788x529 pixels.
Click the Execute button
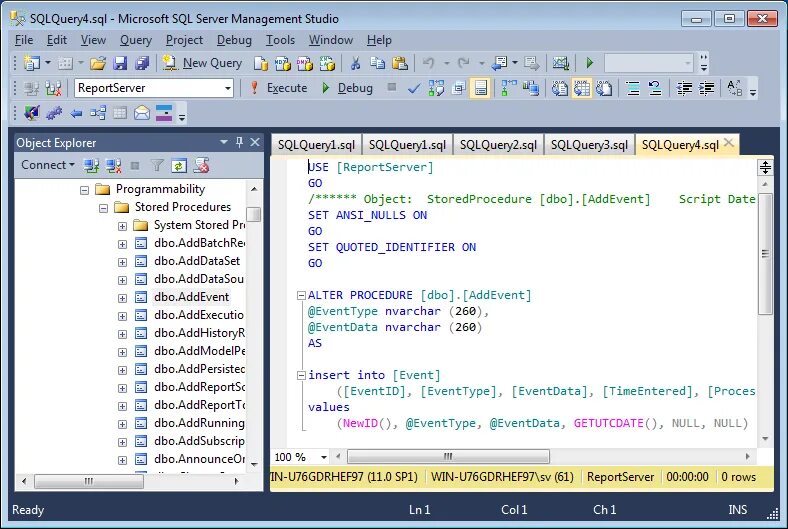click(x=278, y=88)
